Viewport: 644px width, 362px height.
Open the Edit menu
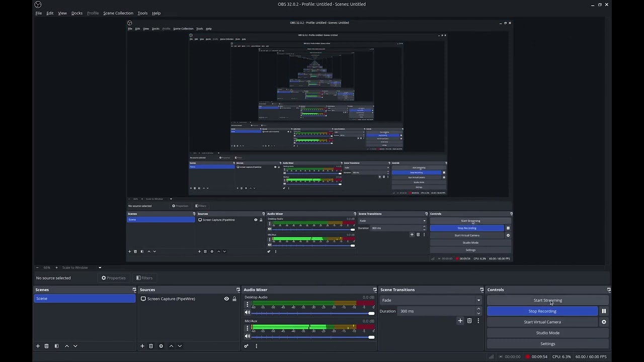(x=50, y=13)
